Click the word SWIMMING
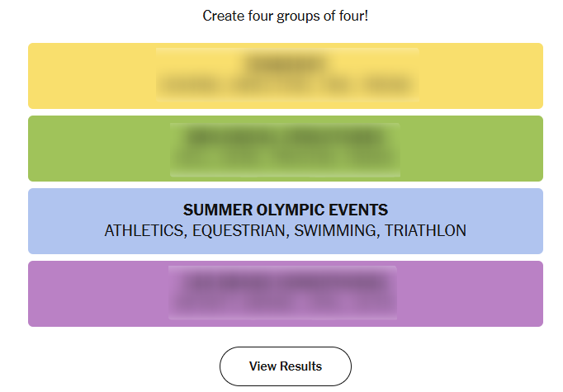 pyautogui.click(x=333, y=231)
